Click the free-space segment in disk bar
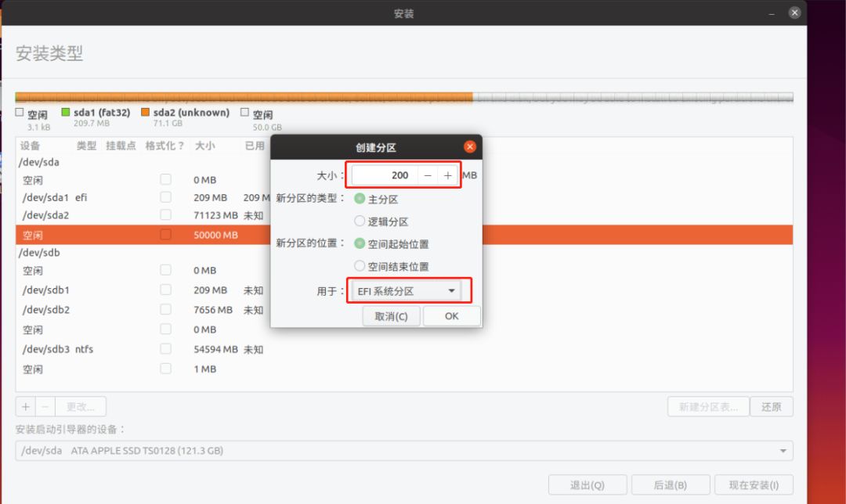The height and width of the screenshot is (504, 846). pyautogui.click(x=633, y=97)
